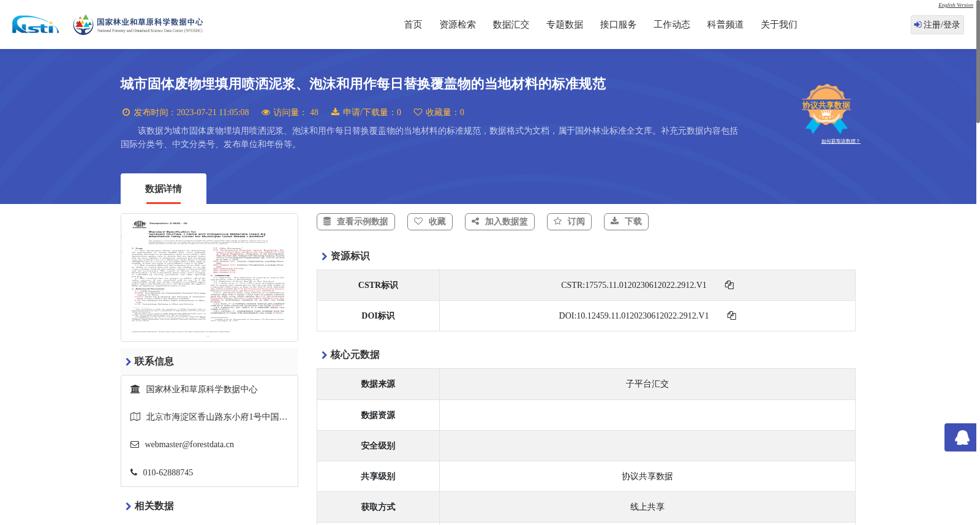Click the NSTI logo

[x=36, y=25]
